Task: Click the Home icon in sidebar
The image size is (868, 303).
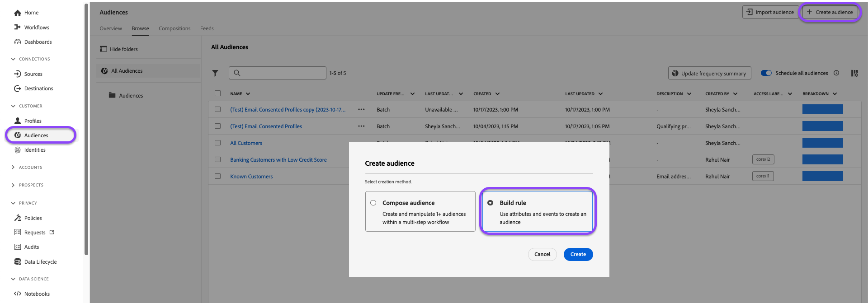Action: 18,13
